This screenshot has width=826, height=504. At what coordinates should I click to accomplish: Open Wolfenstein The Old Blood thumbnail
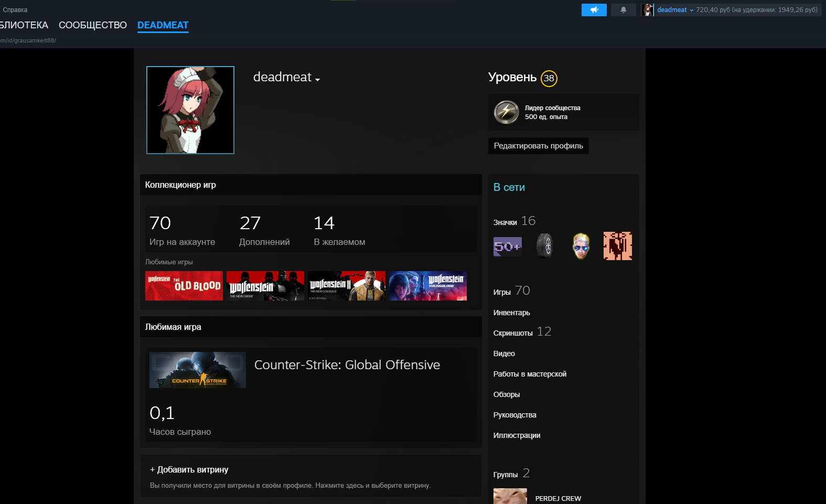(x=184, y=286)
